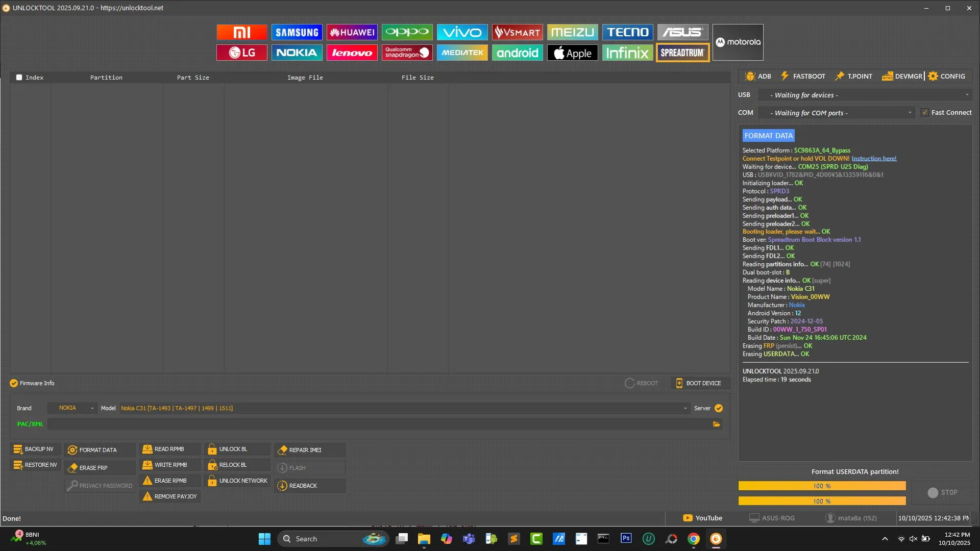Click the YouTube icon in status bar
980x551 pixels.
coord(688,518)
